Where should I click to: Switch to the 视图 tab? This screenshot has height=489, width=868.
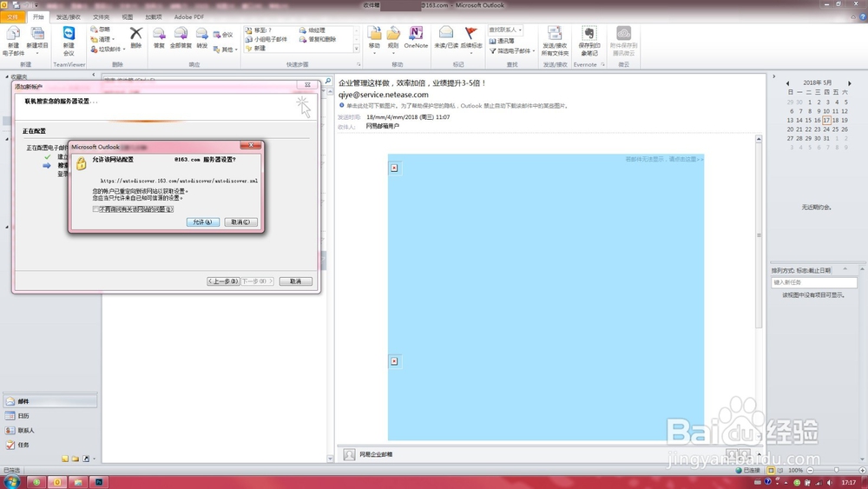pos(128,17)
